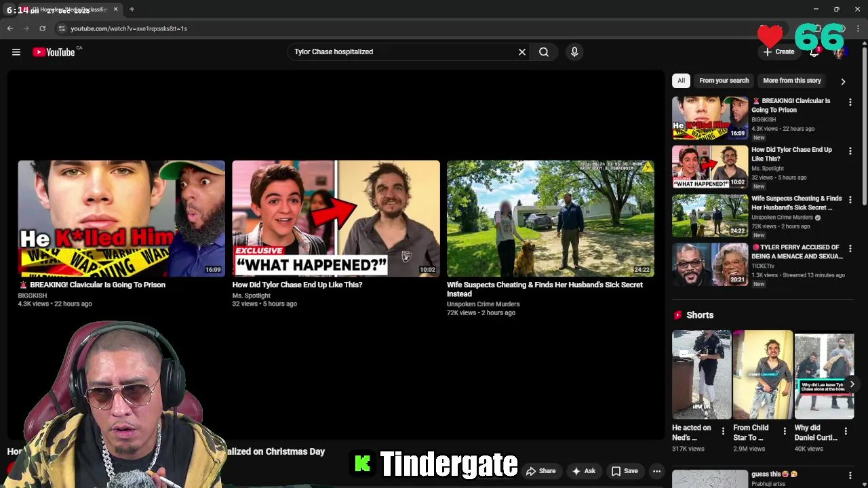This screenshot has width=868, height=488.
Task: Start voice search with microphone icon
Action: (574, 52)
